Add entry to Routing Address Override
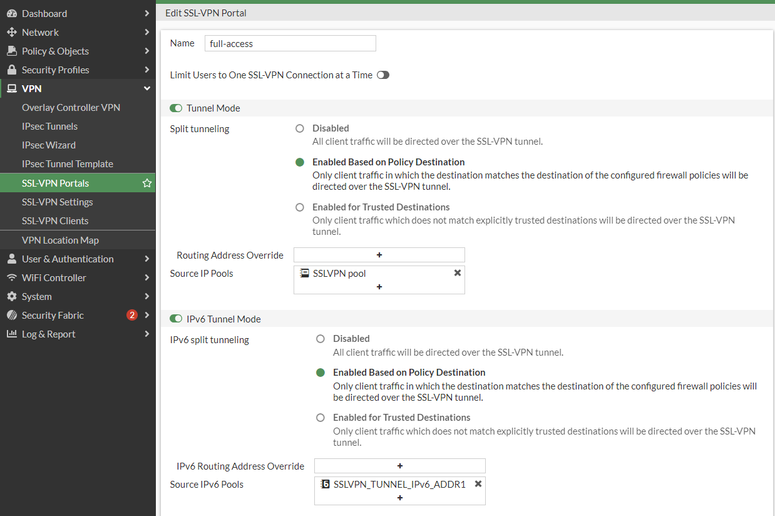This screenshot has width=775, height=516. tap(379, 255)
